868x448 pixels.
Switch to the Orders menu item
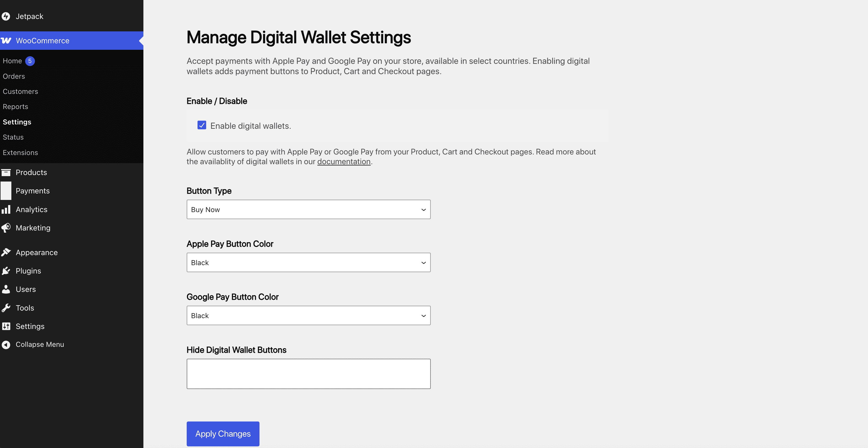14,76
